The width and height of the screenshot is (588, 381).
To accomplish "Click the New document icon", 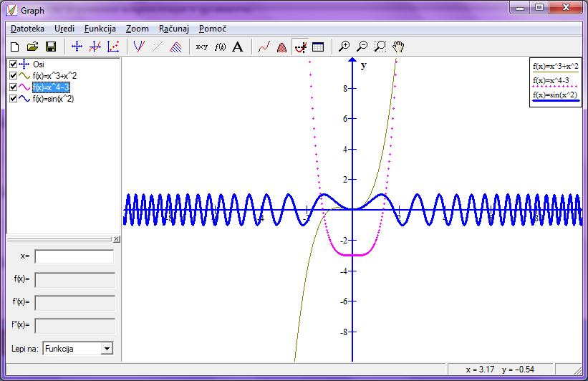I will tap(15, 47).
